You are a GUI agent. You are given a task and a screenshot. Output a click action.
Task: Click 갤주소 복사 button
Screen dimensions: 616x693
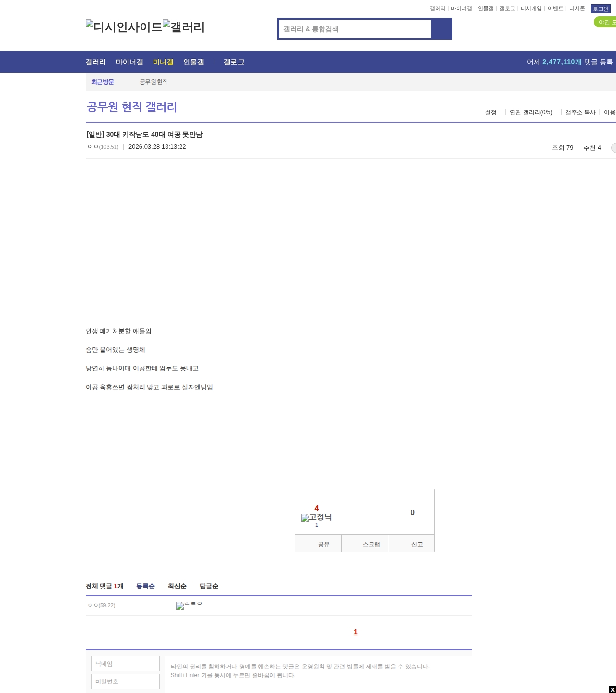pos(580,112)
